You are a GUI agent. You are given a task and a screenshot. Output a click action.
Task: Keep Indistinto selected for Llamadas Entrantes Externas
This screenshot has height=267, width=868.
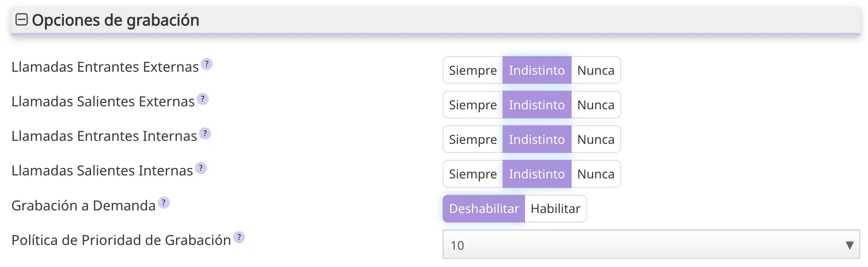537,70
